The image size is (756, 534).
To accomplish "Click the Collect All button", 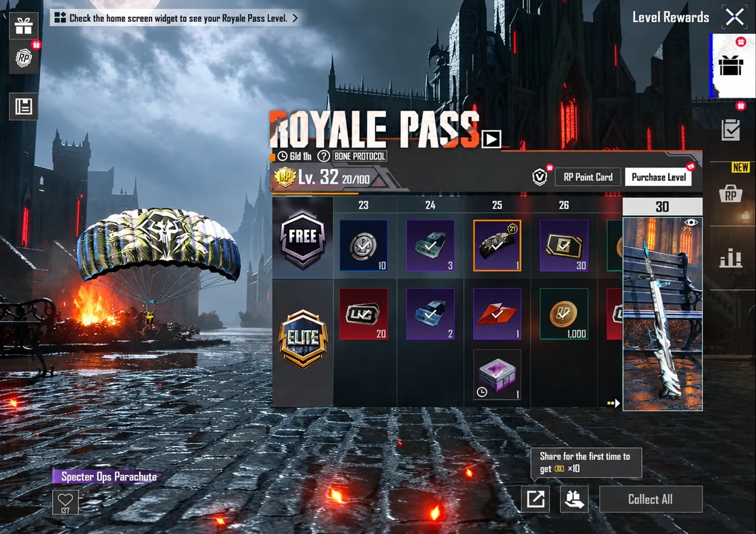I will 651,499.
